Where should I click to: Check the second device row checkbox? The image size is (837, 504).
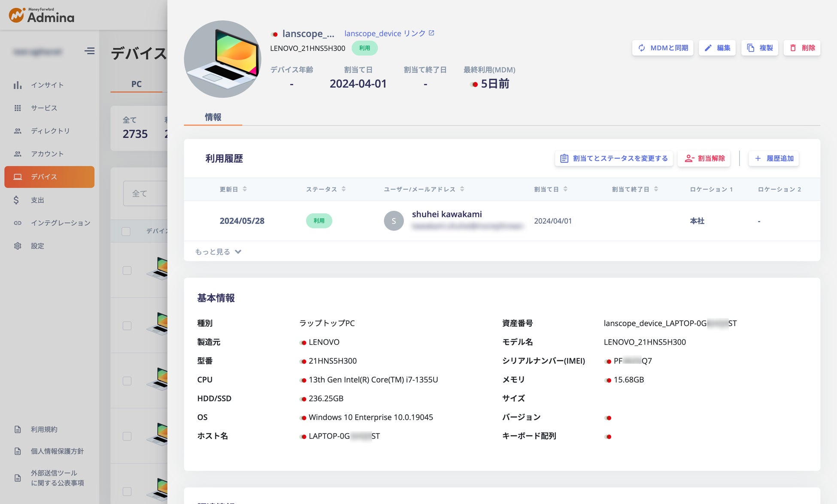point(127,326)
